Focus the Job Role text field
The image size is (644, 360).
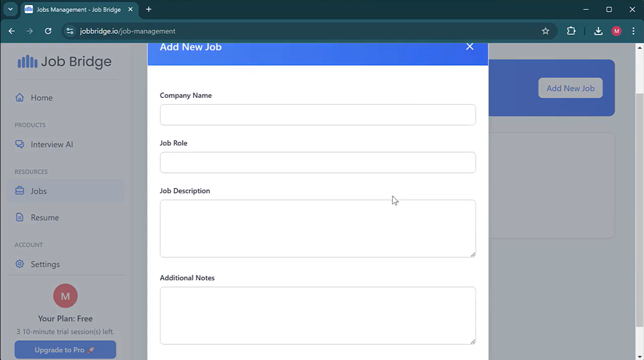(318, 163)
